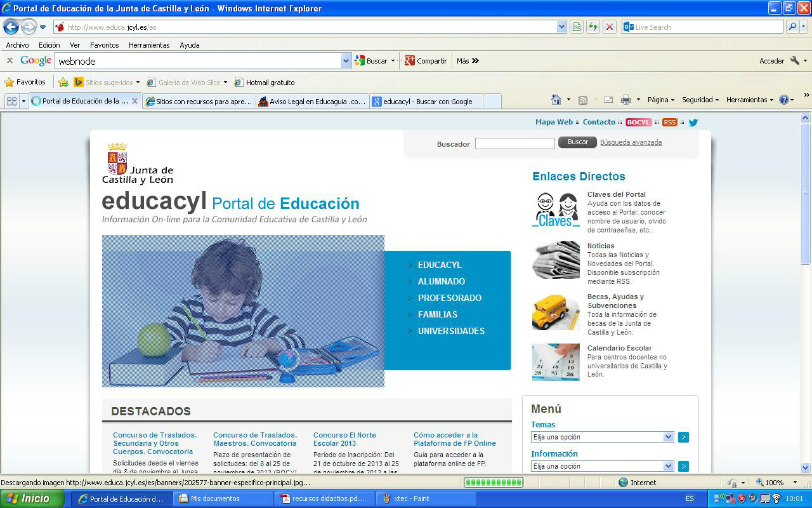Click the Print icon in command bar
This screenshot has width=812, height=508.
pyautogui.click(x=626, y=100)
